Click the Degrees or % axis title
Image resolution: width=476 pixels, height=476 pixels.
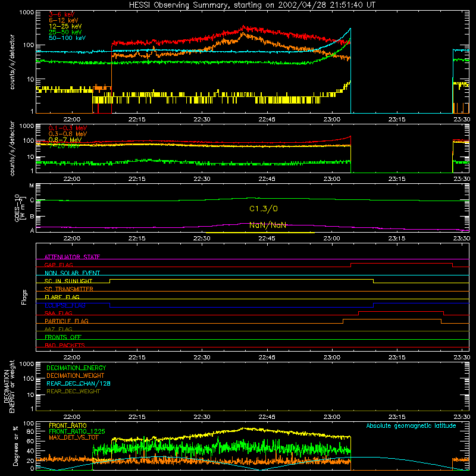click(x=15, y=446)
